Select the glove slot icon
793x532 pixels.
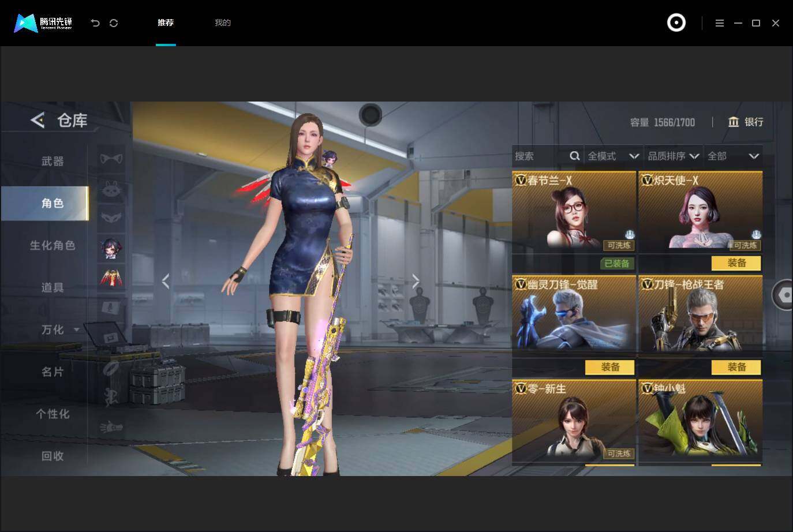pyautogui.click(x=111, y=427)
